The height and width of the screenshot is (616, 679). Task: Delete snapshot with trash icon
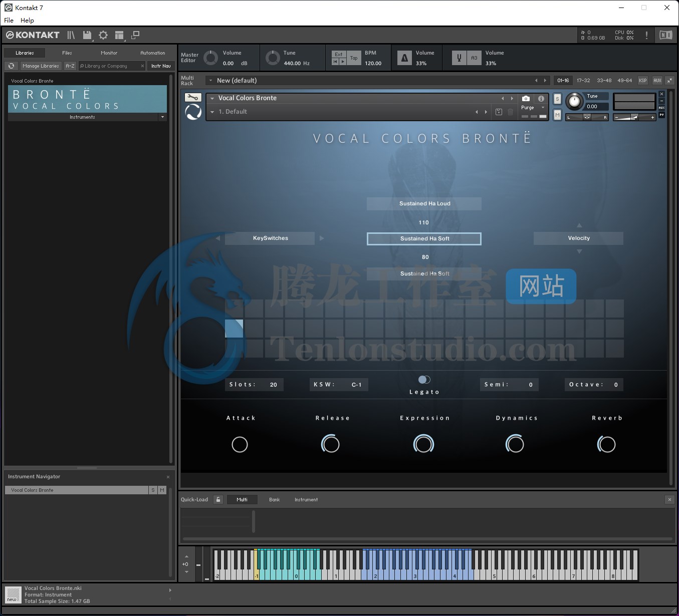(x=510, y=112)
